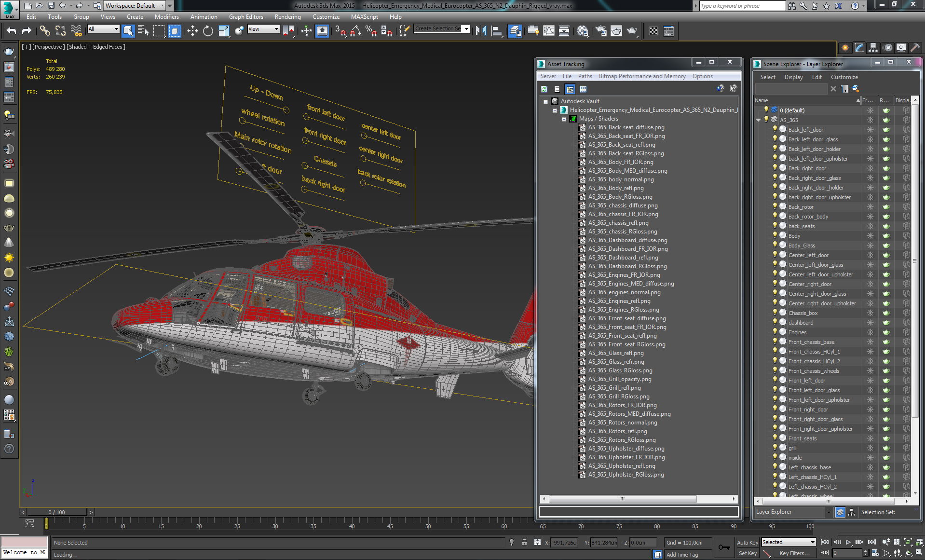Switch to the Utilities hammer panel tab

pyautogui.click(x=915, y=47)
